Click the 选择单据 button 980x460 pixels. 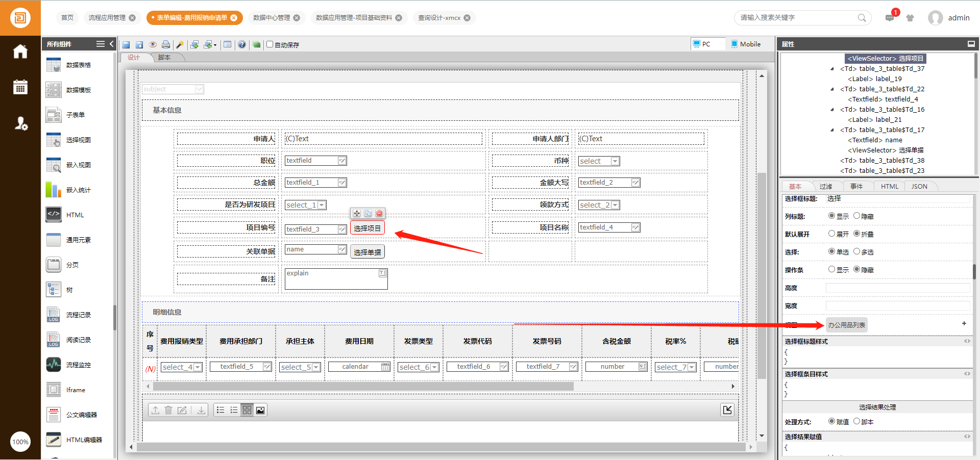[367, 252]
